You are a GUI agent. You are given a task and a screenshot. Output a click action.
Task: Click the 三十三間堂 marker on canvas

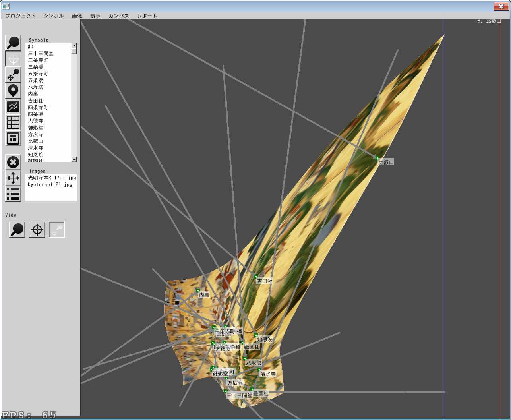tap(225, 391)
